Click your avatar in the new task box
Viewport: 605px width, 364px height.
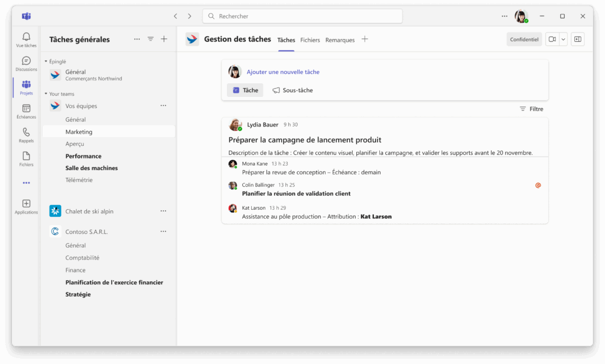coord(235,72)
